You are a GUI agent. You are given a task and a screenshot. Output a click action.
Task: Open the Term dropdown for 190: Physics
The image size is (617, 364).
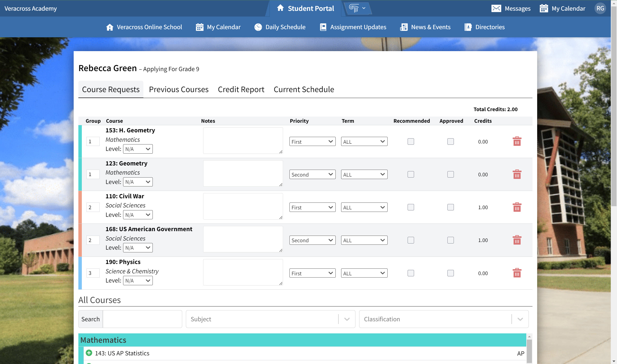coord(364,273)
